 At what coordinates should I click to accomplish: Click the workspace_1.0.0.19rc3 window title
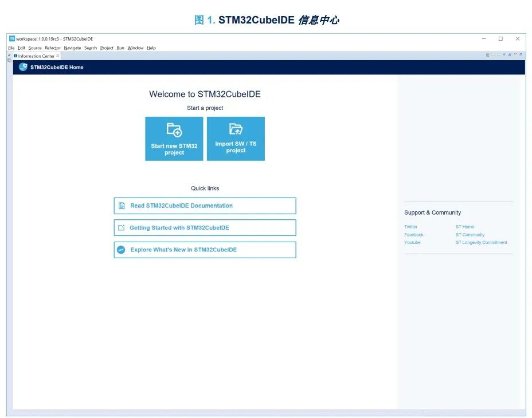[x=54, y=38]
